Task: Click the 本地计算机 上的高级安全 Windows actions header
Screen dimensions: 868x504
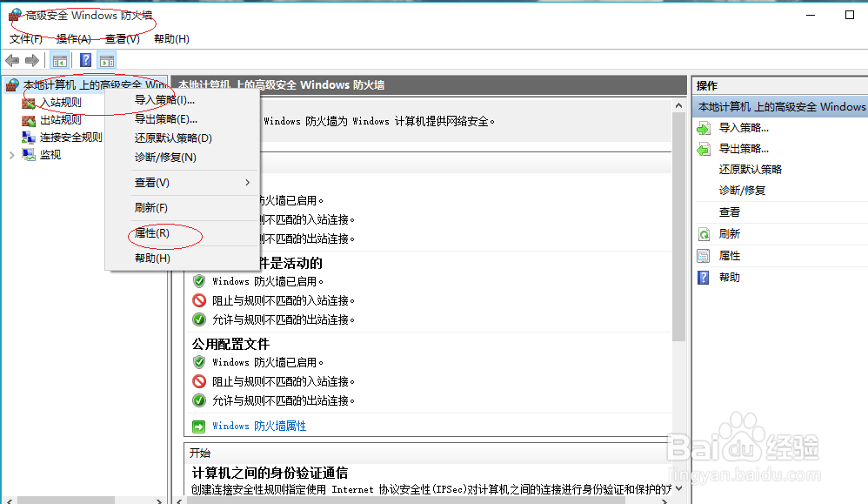Action: 780,107
